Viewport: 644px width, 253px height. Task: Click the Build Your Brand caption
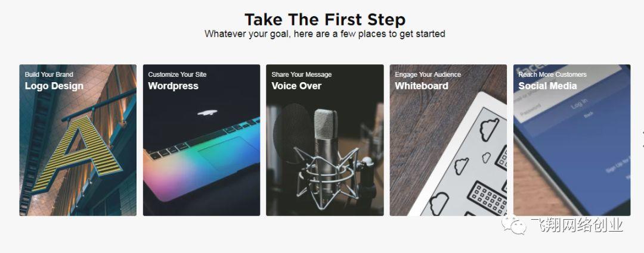click(49, 74)
